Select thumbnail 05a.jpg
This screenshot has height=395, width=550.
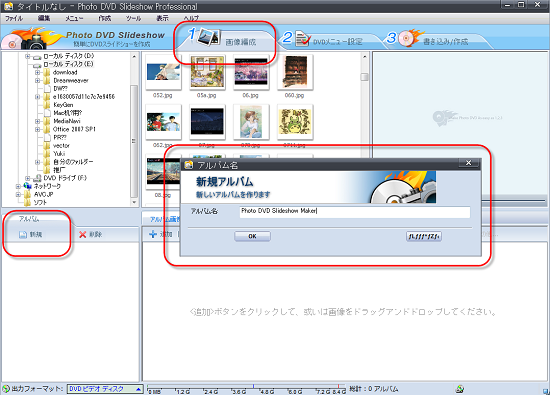[207, 73]
